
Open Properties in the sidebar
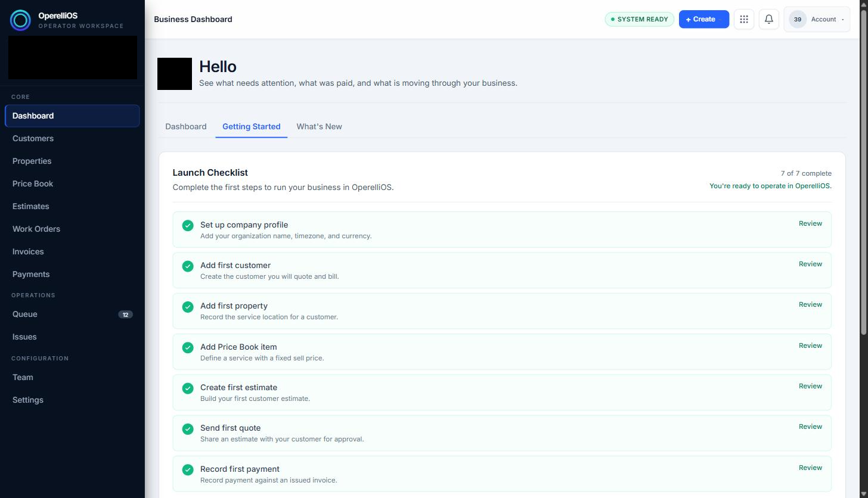[72, 161]
